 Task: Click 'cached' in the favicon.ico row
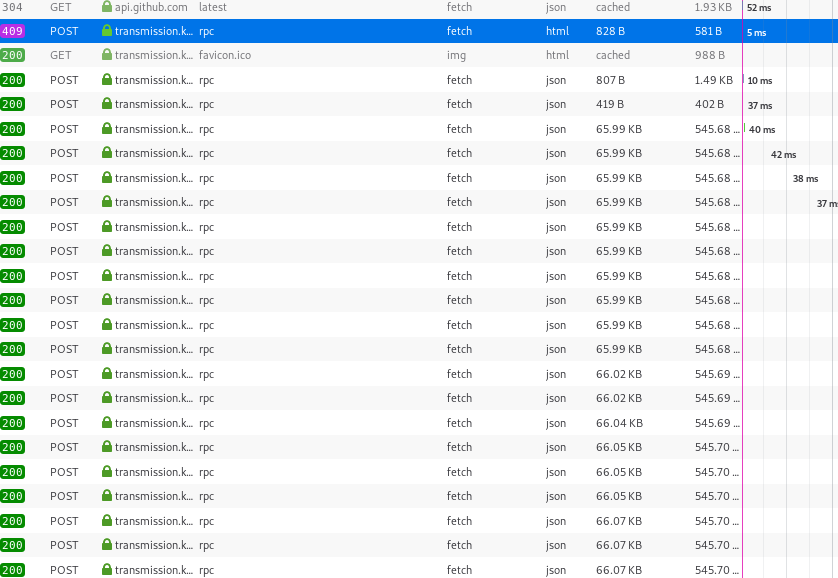click(613, 55)
